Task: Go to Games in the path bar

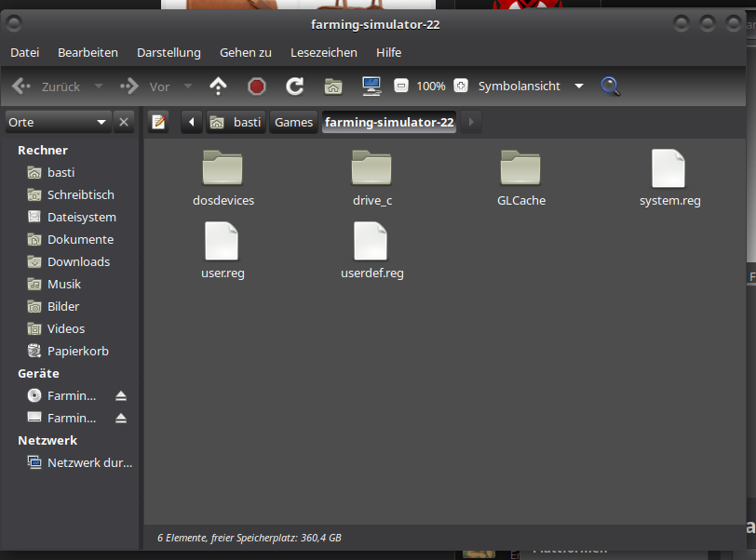Action: [x=293, y=122]
